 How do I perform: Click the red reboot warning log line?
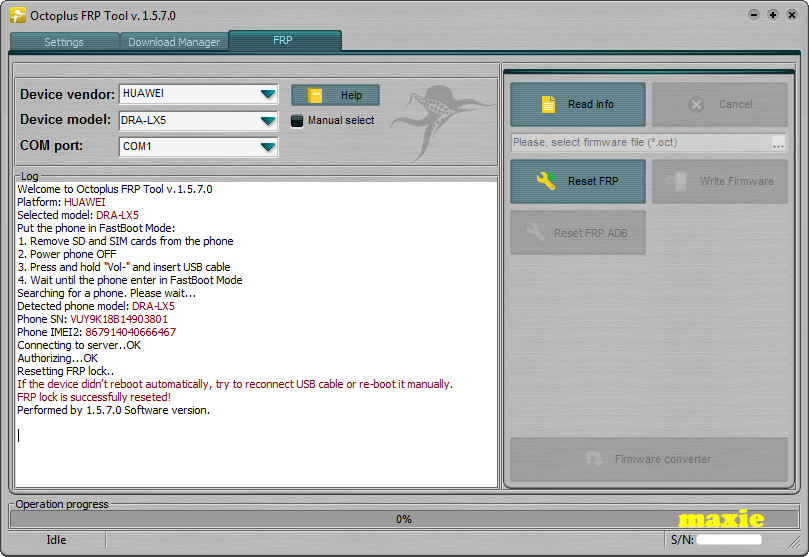(x=235, y=384)
